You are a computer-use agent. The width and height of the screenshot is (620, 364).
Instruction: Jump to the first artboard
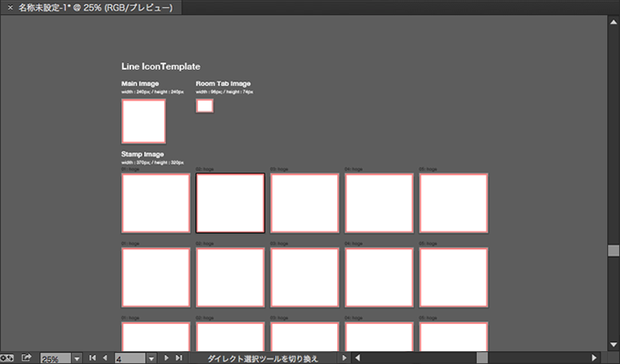pos(93,358)
